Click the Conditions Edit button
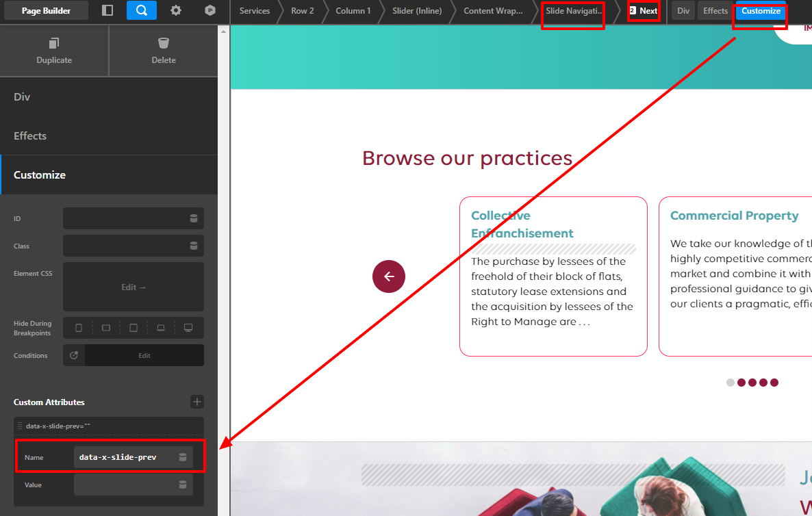 click(x=144, y=356)
